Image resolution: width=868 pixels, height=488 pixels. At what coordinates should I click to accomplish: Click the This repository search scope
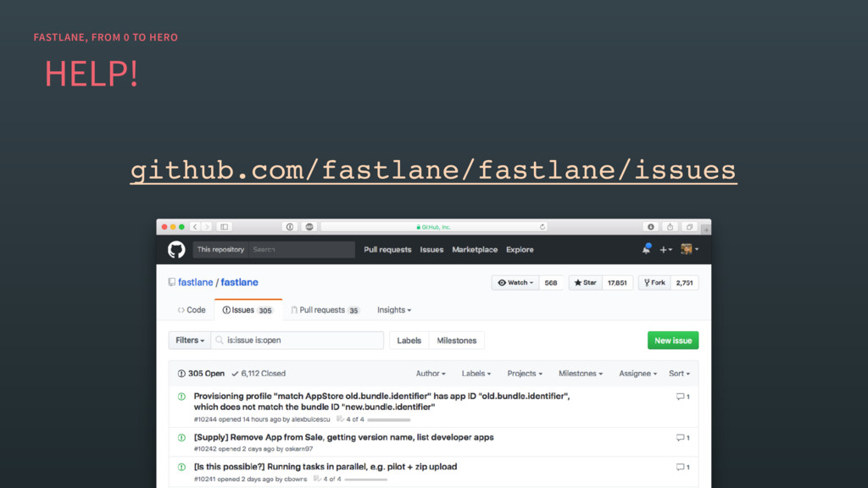coord(220,250)
